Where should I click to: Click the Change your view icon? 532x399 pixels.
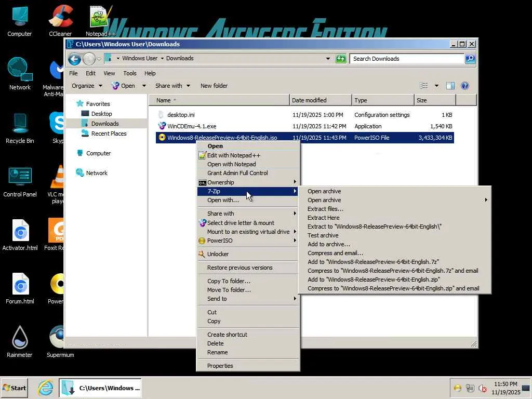click(x=424, y=86)
